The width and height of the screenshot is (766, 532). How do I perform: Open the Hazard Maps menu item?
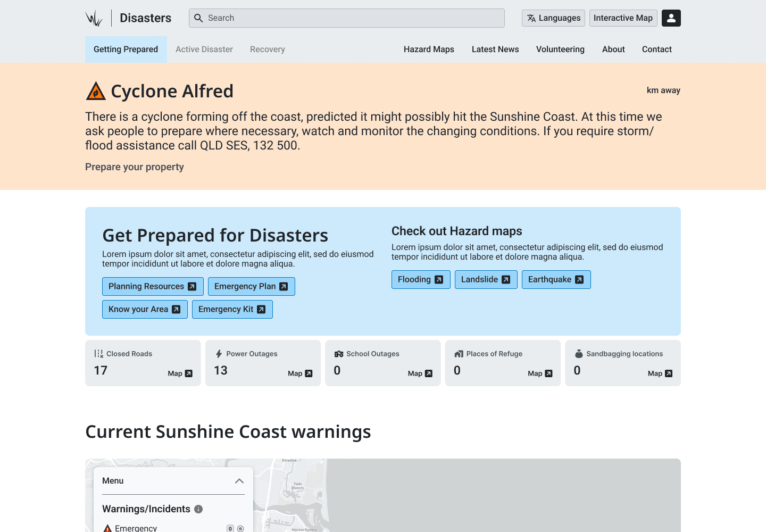(429, 49)
